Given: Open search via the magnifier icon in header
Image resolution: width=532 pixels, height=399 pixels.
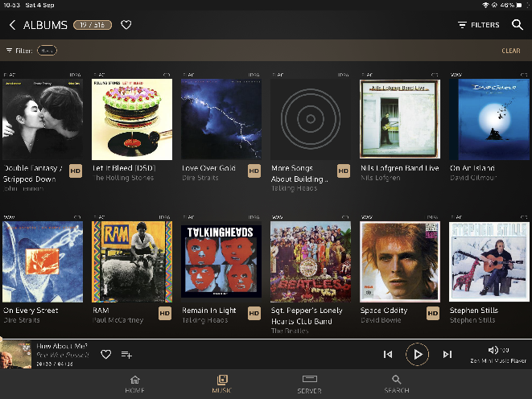Looking at the screenshot, I should pyautogui.click(x=517, y=24).
